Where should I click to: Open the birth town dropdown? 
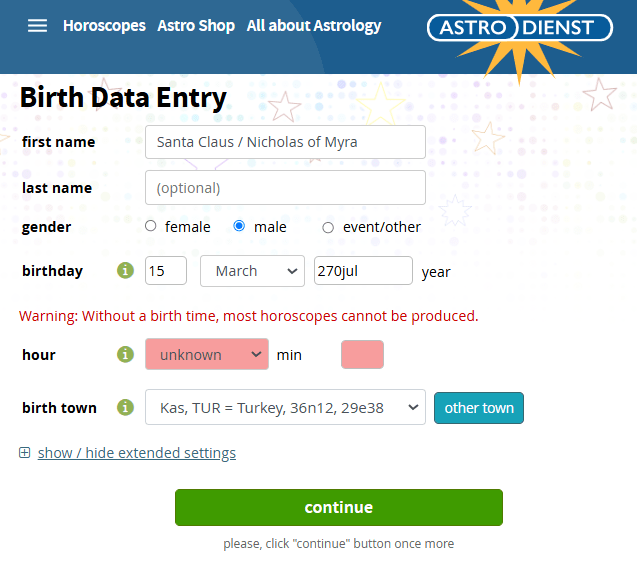coord(285,408)
